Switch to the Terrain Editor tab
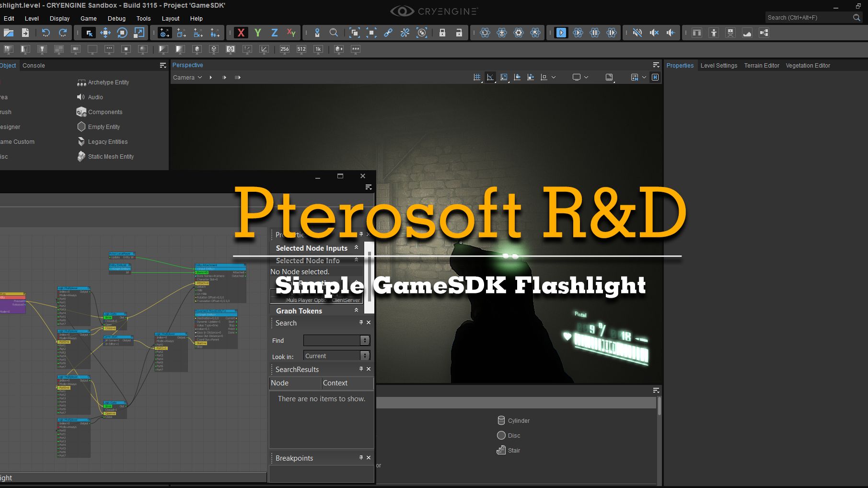This screenshot has width=868, height=488. [x=762, y=65]
